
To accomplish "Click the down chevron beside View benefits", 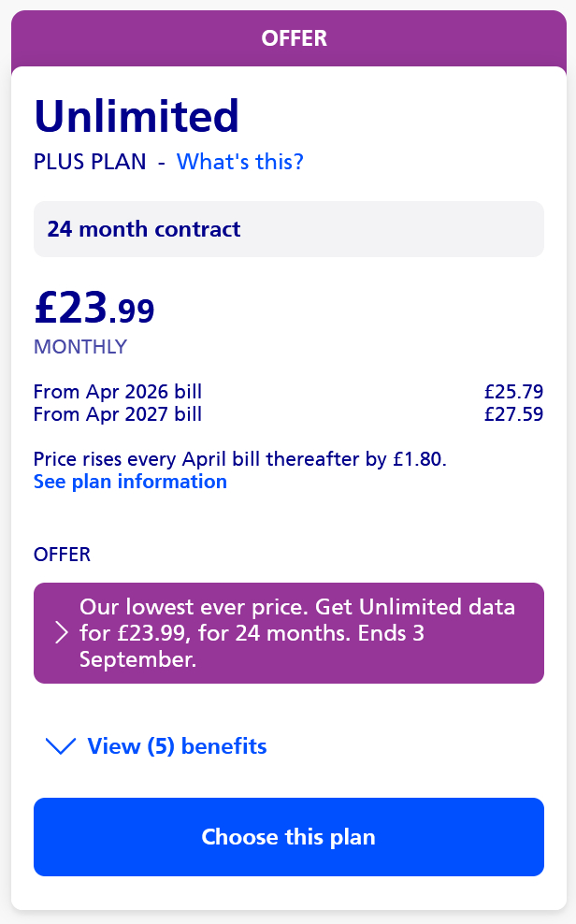I will pos(61,746).
